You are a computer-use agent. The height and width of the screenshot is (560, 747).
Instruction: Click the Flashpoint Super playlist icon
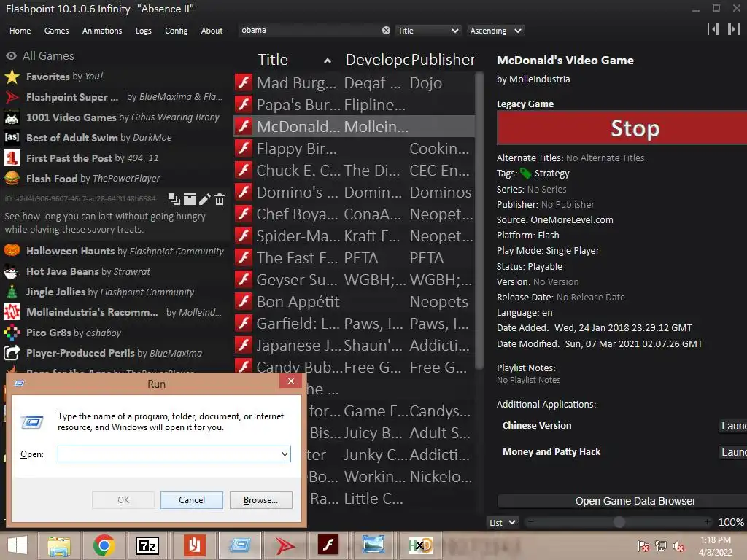(x=12, y=97)
